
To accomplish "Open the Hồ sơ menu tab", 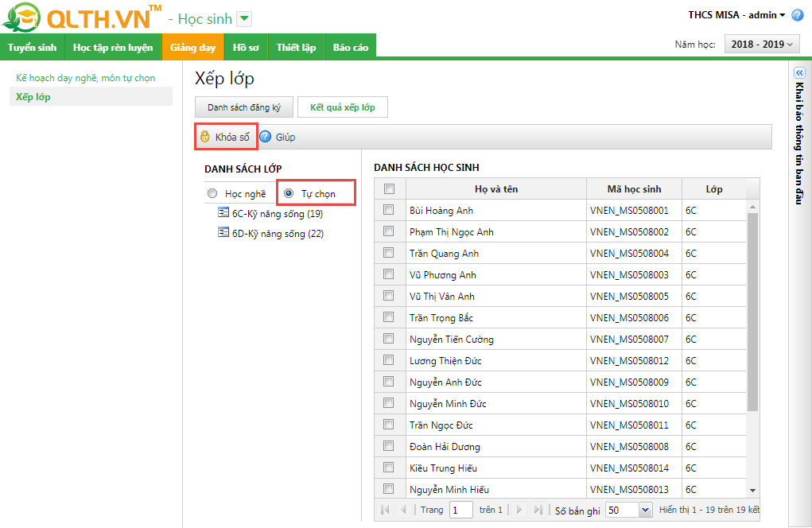I will tap(246, 48).
